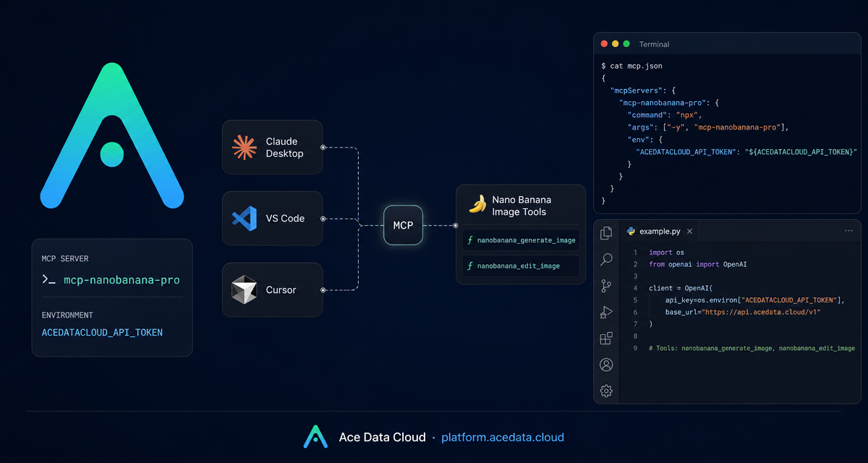Click the base_url code line

click(744, 312)
